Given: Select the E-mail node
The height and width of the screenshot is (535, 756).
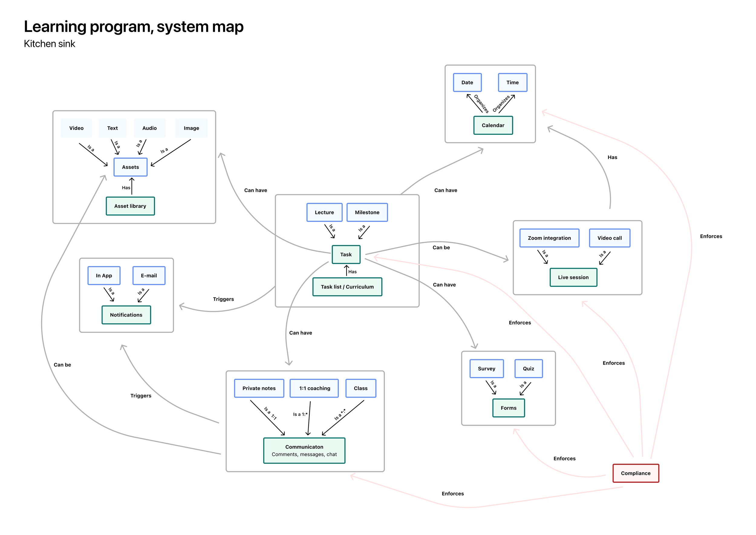Looking at the screenshot, I should point(149,276).
